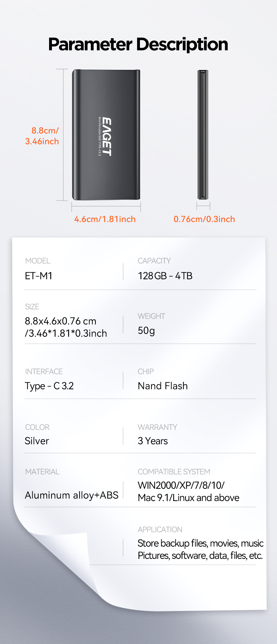Click the APPLICATION field label
The width and height of the screenshot is (277, 644).
tap(160, 530)
